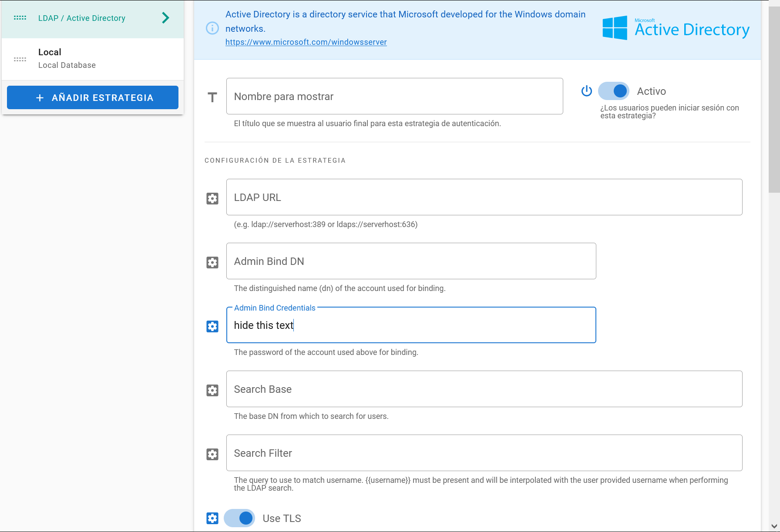Click drag handle icon beside LDAP / Active Directory
Viewport: 780px width, 532px height.
(x=20, y=18)
